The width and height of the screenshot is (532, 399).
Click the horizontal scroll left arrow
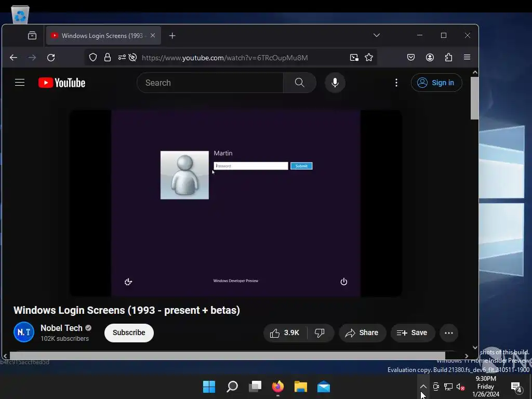pyautogui.click(x=5, y=356)
